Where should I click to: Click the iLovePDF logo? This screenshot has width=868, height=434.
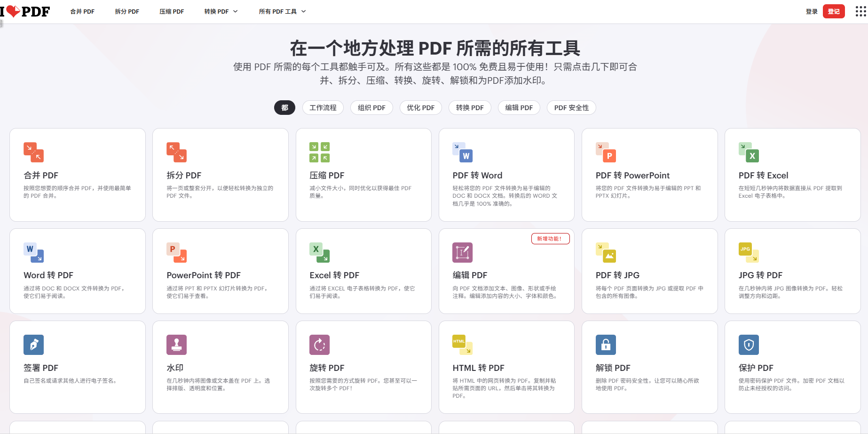[x=25, y=11]
